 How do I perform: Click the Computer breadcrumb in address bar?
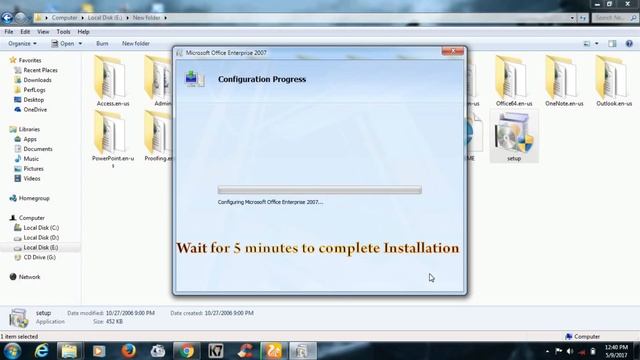tap(64, 18)
